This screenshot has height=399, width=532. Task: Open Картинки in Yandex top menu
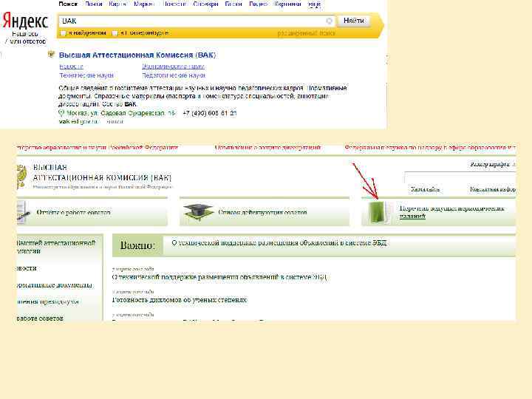(x=287, y=4)
